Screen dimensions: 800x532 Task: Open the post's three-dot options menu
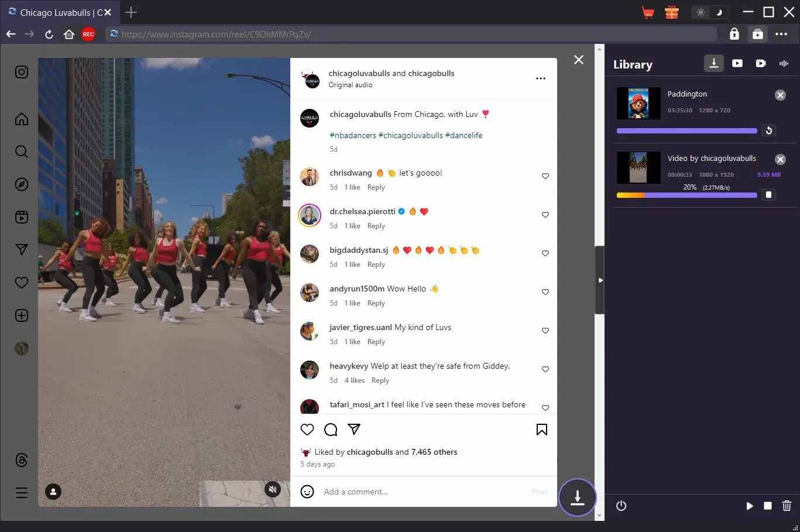(x=541, y=78)
